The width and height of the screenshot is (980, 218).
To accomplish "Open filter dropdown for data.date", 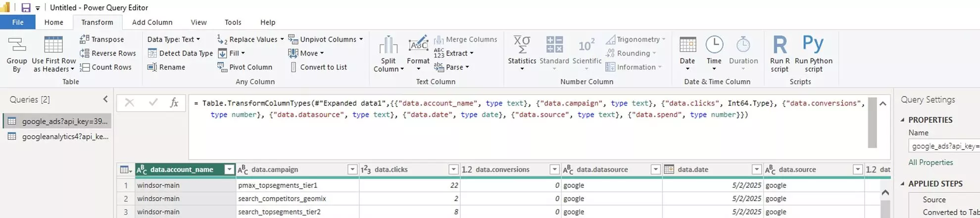I will 757,169.
